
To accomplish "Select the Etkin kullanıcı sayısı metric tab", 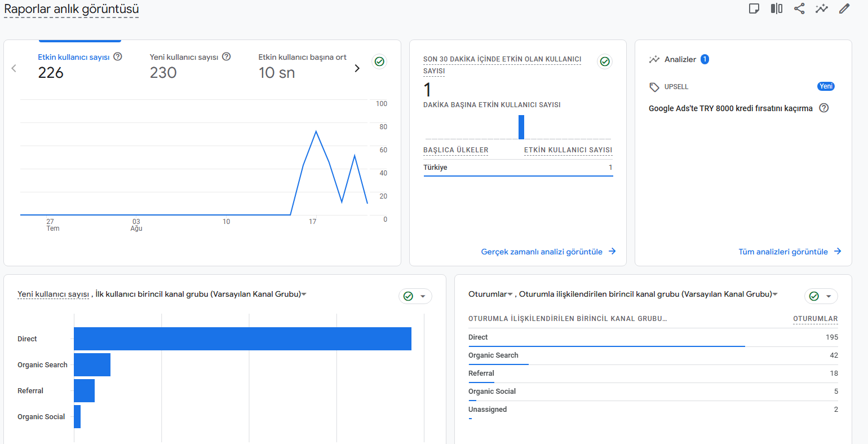I will 79,65.
